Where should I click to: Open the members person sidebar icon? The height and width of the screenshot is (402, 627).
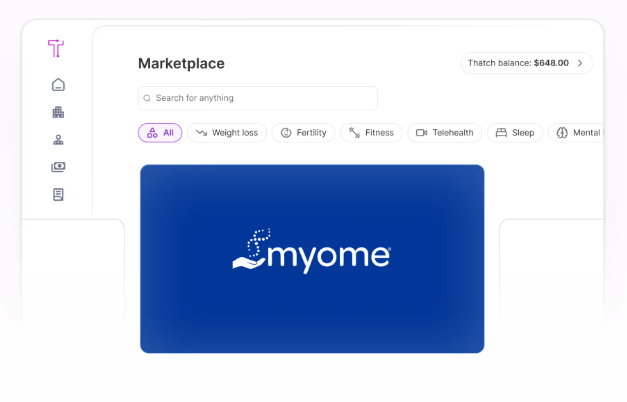click(x=58, y=140)
